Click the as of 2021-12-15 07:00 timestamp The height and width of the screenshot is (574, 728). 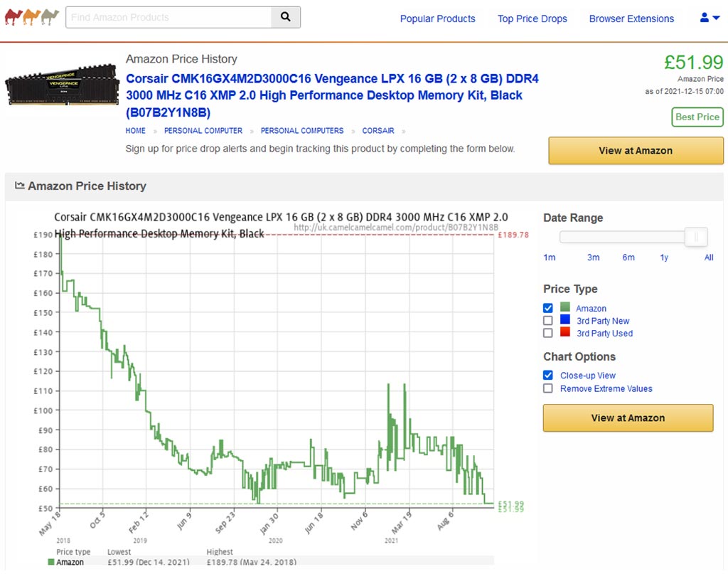coord(684,92)
